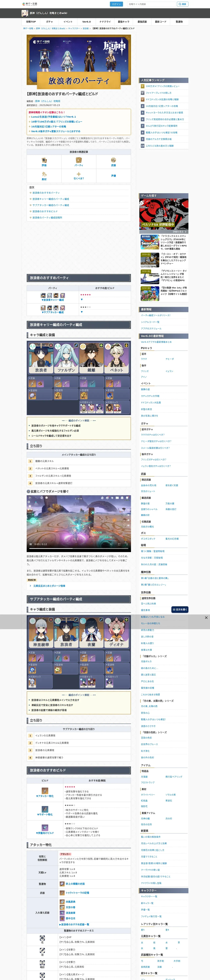This screenshot has width=210, height=980.
Task: Open the 引くべき? related article icon
Action: 79,174
